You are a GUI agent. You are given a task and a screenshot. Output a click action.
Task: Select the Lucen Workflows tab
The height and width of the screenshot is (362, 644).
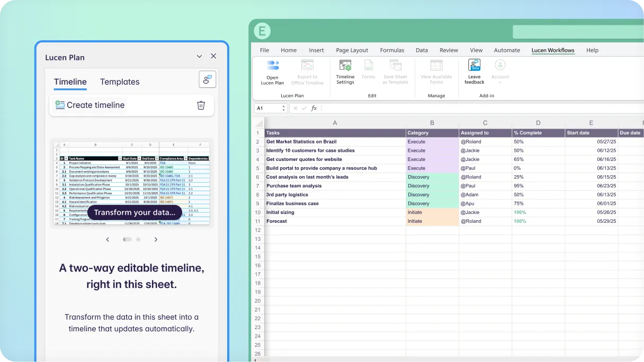(553, 50)
